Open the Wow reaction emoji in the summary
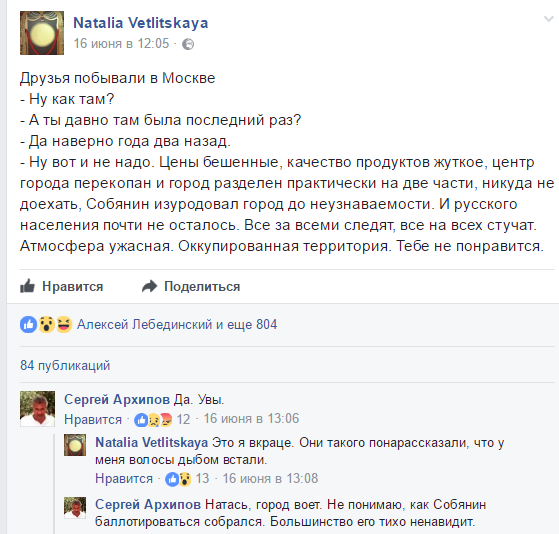Screen dimensions: 559x534 point(46,324)
